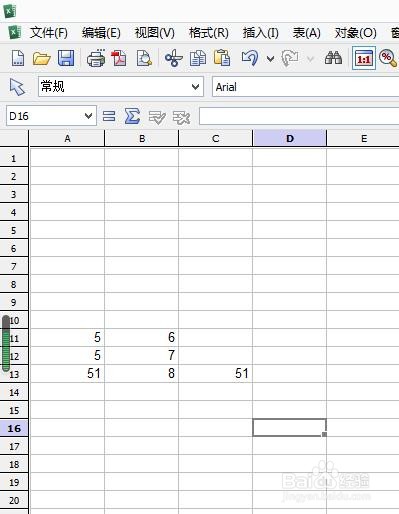The height and width of the screenshot is (514, 399).
Task: Click the Arial font name field
Action: pyautogui.click(x=305, y=87)
